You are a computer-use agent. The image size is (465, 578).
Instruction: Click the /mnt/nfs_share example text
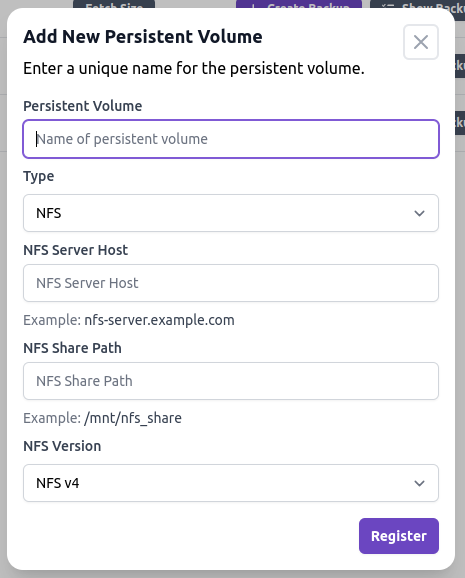[x=133, y=418]
